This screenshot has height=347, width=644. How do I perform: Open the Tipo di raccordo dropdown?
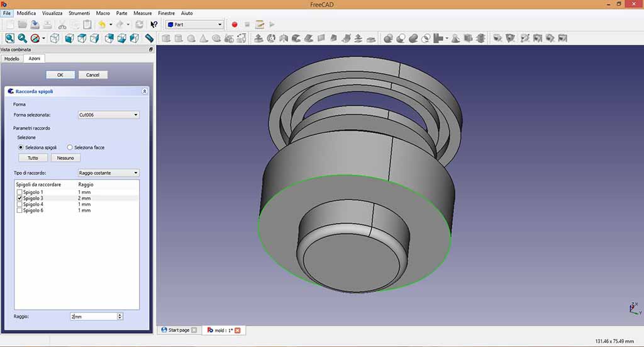click(x=108, y=173)
